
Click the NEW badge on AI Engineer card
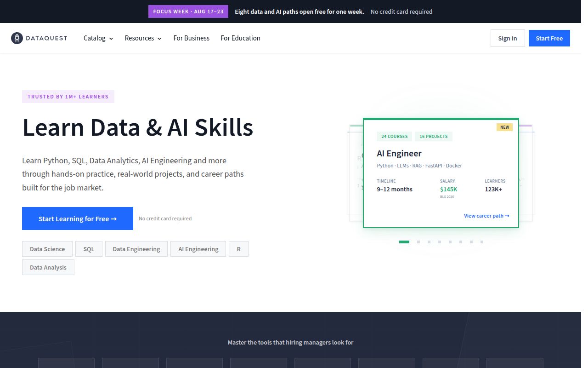coord(504,127)
